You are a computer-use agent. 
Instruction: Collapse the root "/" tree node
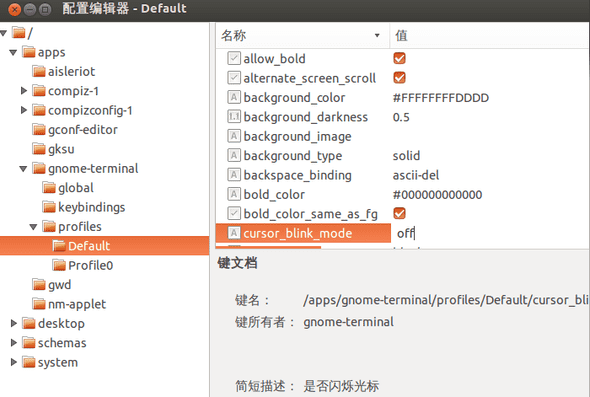[3, 33]
